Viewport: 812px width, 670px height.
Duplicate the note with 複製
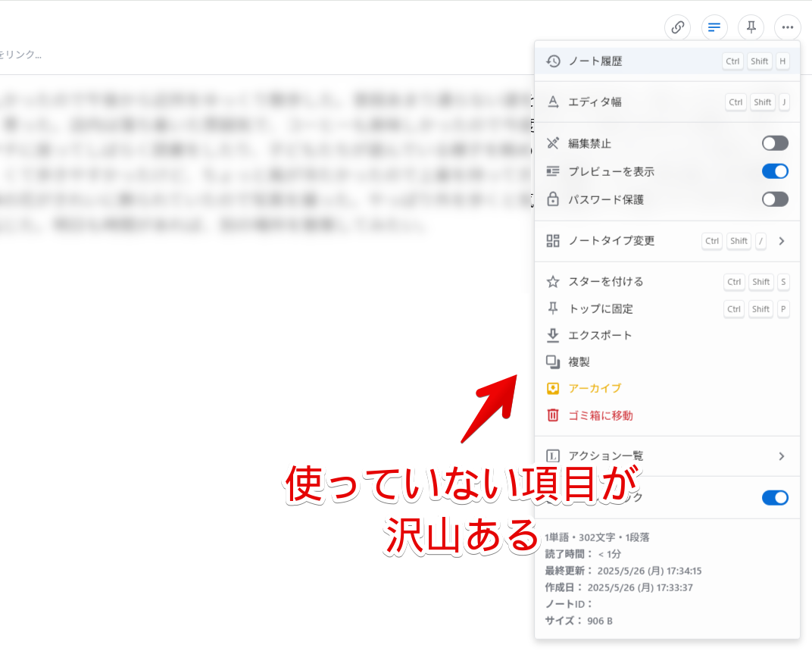[x=667, y=362]
